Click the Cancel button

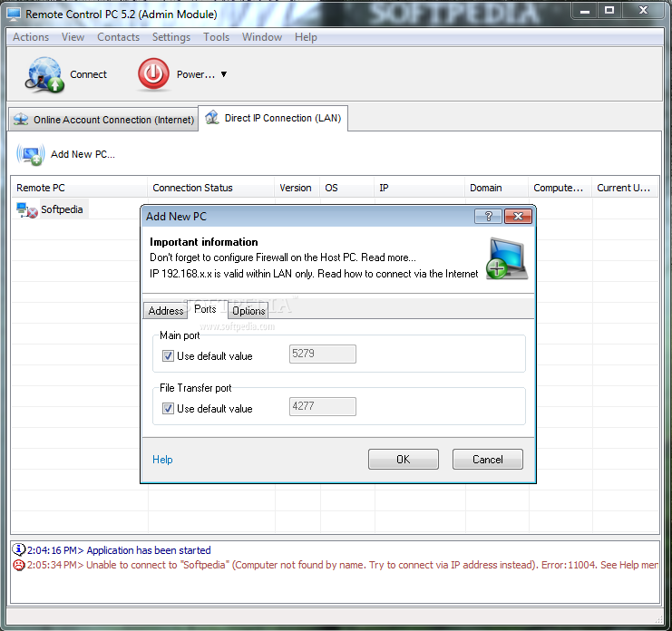tap(488, 460)
